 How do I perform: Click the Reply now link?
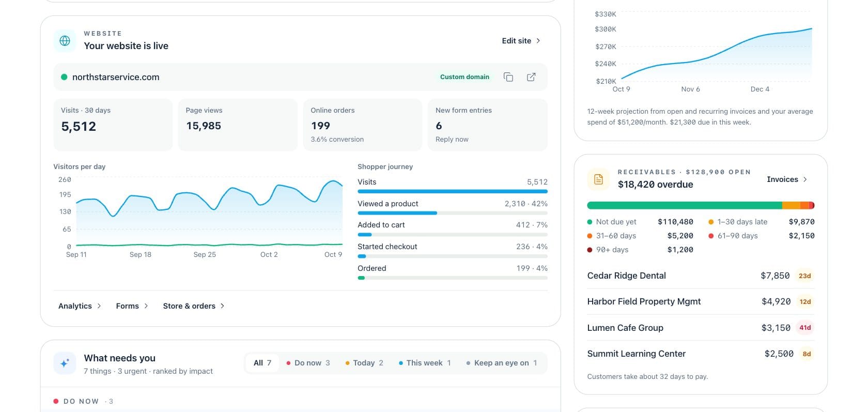[452, 139]
